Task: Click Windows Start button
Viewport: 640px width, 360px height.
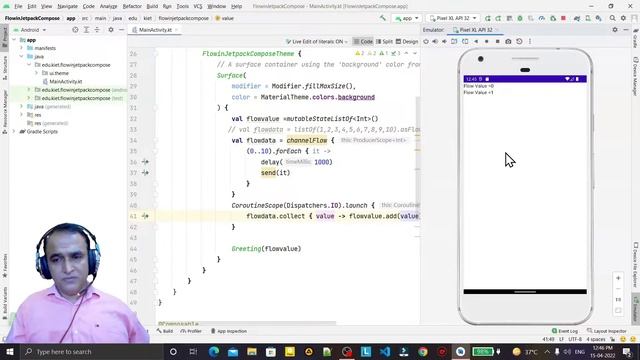Action: [9, 351]
